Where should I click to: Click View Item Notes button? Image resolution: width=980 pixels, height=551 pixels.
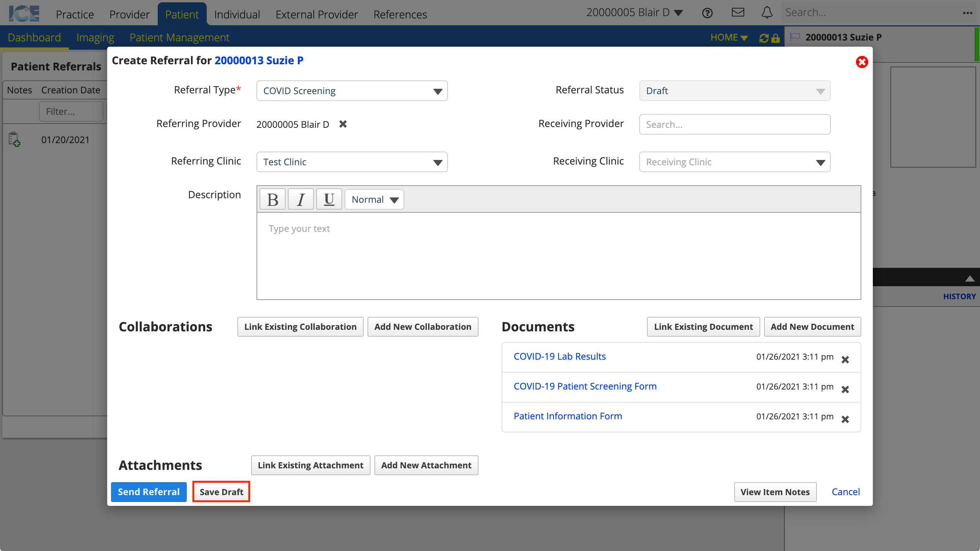click(x=775, y=492)
